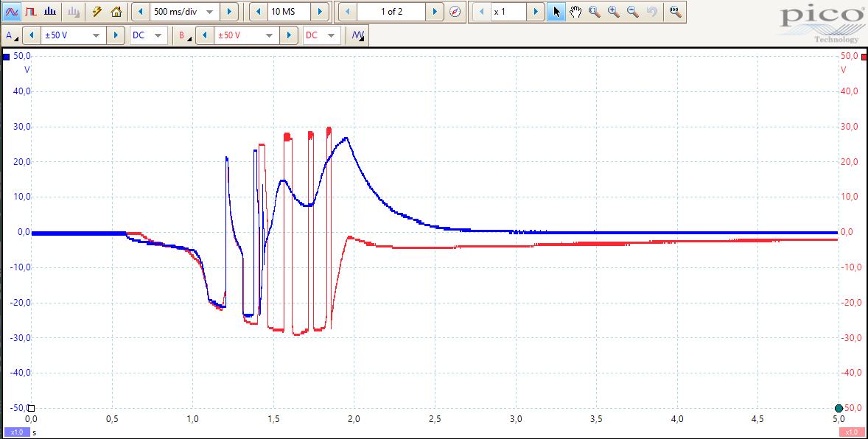The image size is (868, 439).
Task: Click time axis label 4,5
Action: (757, 419)
